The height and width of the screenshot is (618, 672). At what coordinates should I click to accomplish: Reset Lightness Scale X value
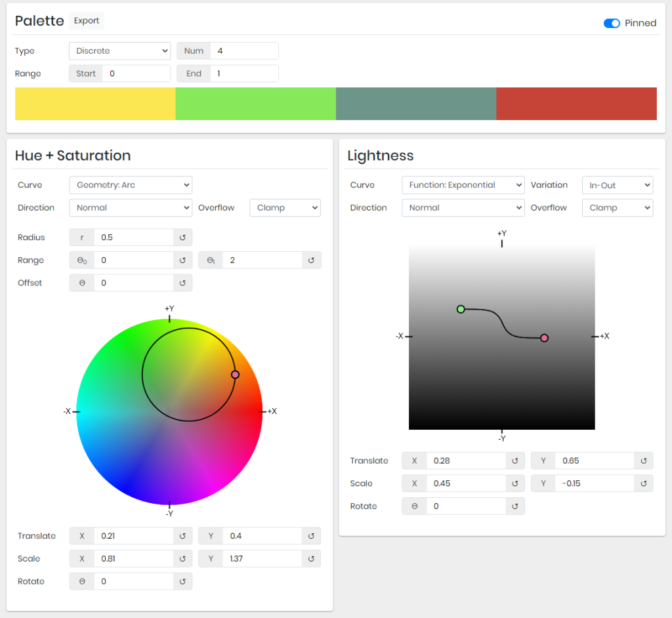click(515, 484)
